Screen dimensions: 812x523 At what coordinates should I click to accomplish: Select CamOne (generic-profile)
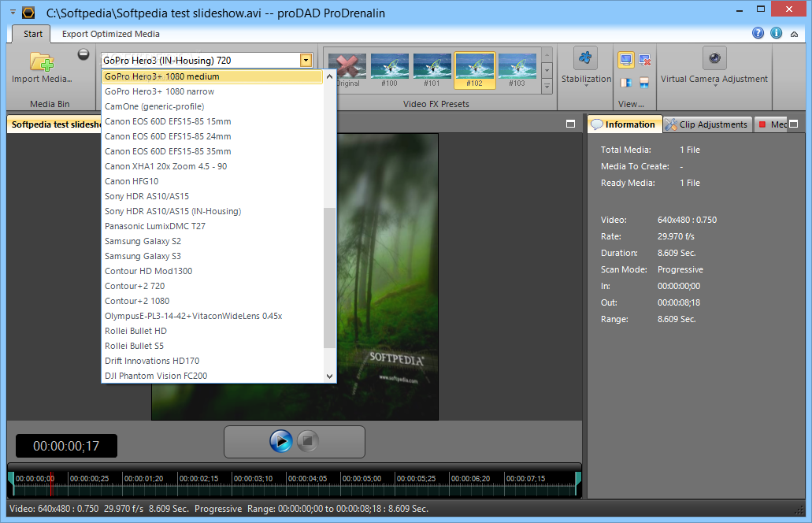212,106
